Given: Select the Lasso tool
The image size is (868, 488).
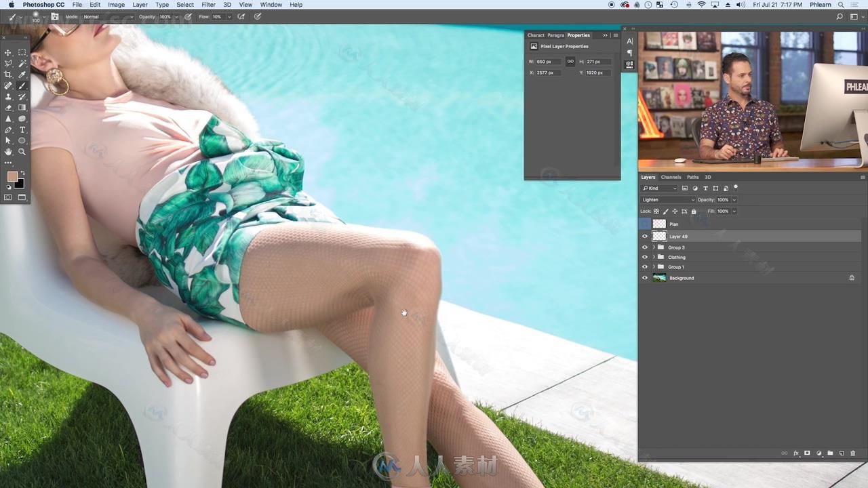Looking at the screenshot, I should (x=8, y=63).
